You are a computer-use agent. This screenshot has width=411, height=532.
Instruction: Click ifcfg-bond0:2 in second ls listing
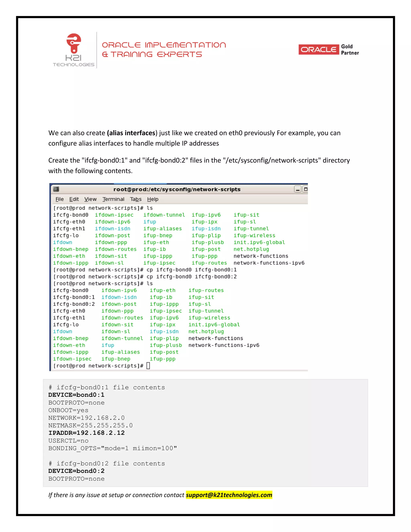click(74, 304)
